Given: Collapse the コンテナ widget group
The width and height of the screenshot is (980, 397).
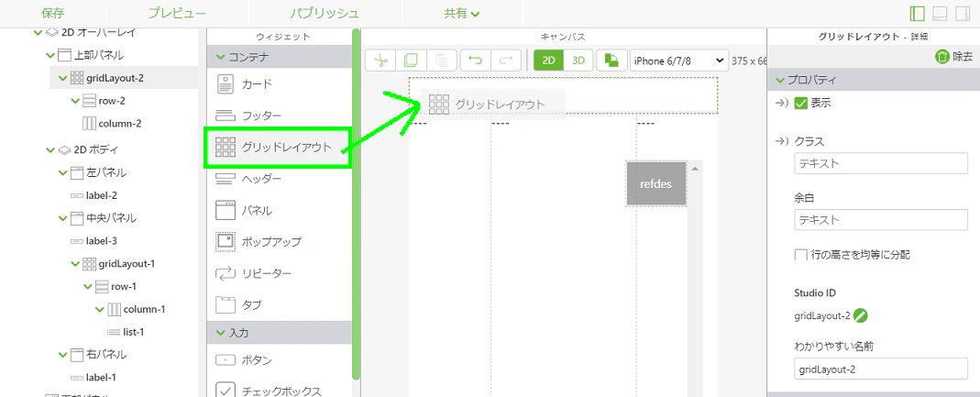Looking at the screenshot, I should click(220, 57).
